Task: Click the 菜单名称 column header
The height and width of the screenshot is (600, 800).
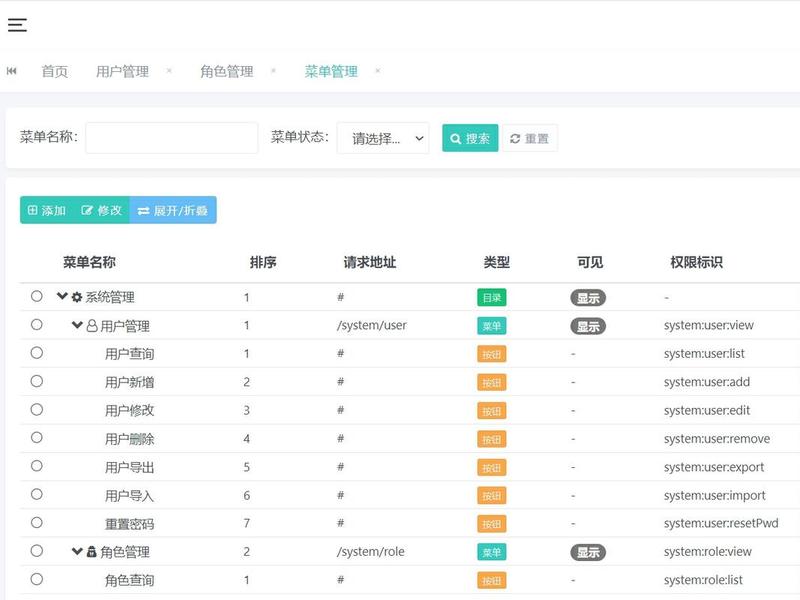Action: click(89, 262)
